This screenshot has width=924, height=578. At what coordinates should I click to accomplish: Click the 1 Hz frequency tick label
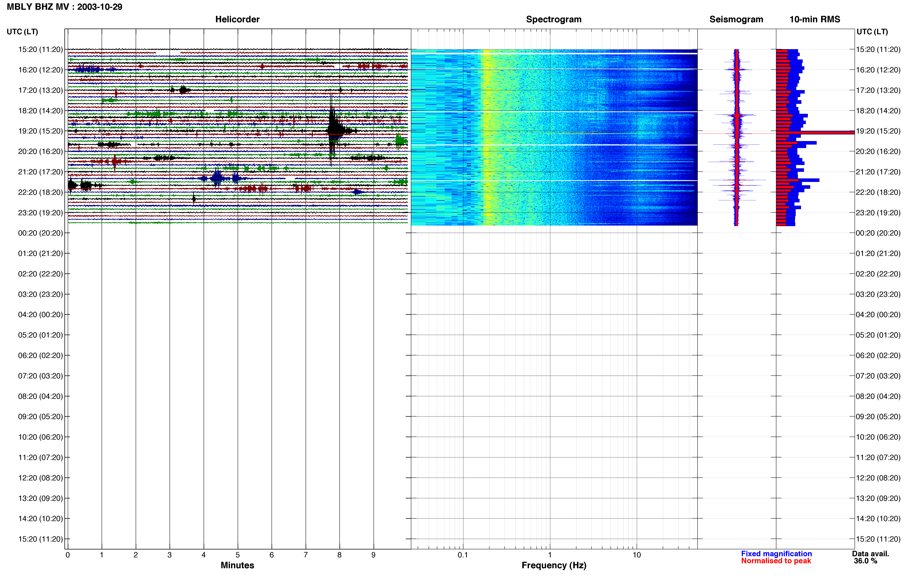pos(550,555)
